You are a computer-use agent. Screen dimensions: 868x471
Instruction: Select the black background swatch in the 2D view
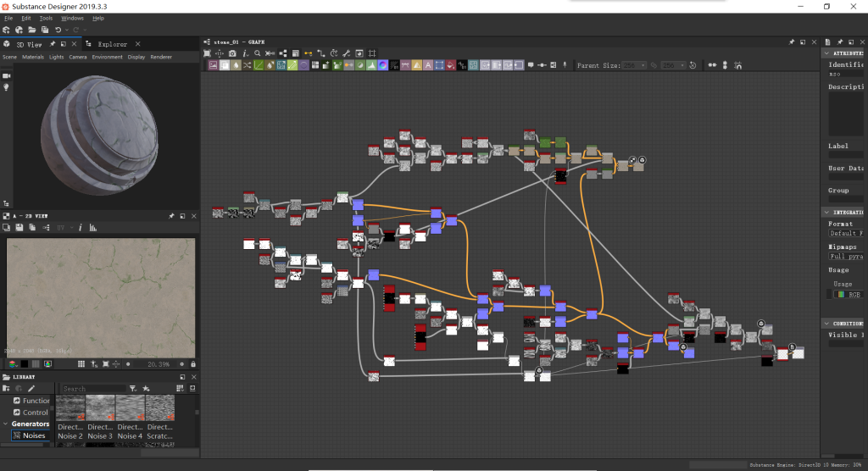click(25, 364)
